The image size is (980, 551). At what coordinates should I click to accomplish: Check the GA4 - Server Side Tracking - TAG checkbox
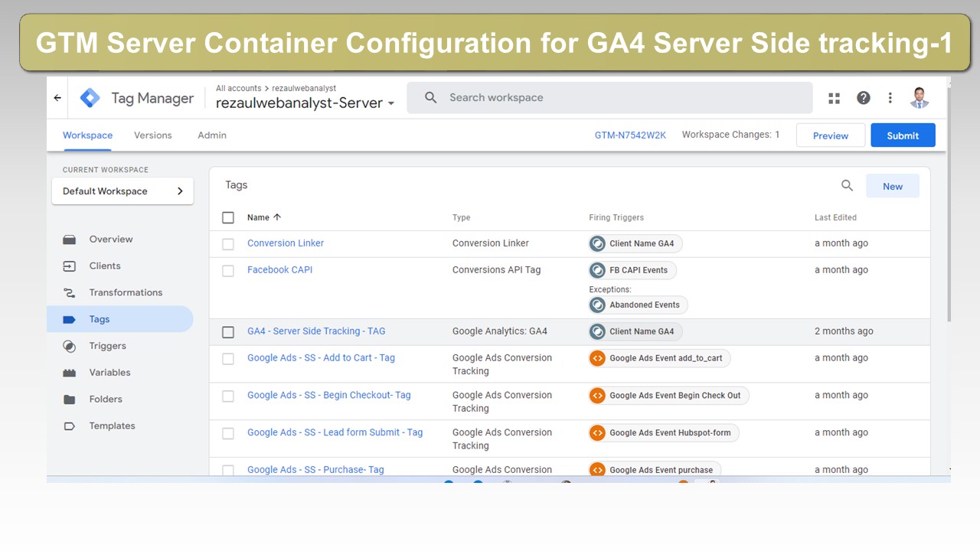click(x=228, y=332)
